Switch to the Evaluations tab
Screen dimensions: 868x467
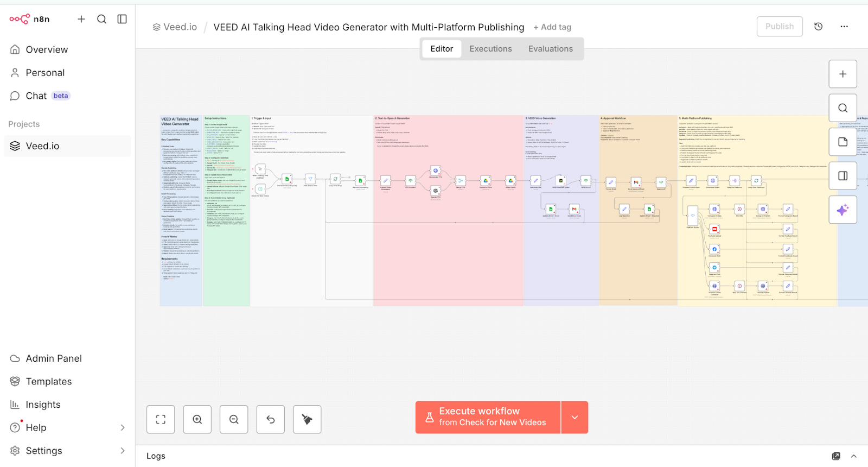click(550, 49)
